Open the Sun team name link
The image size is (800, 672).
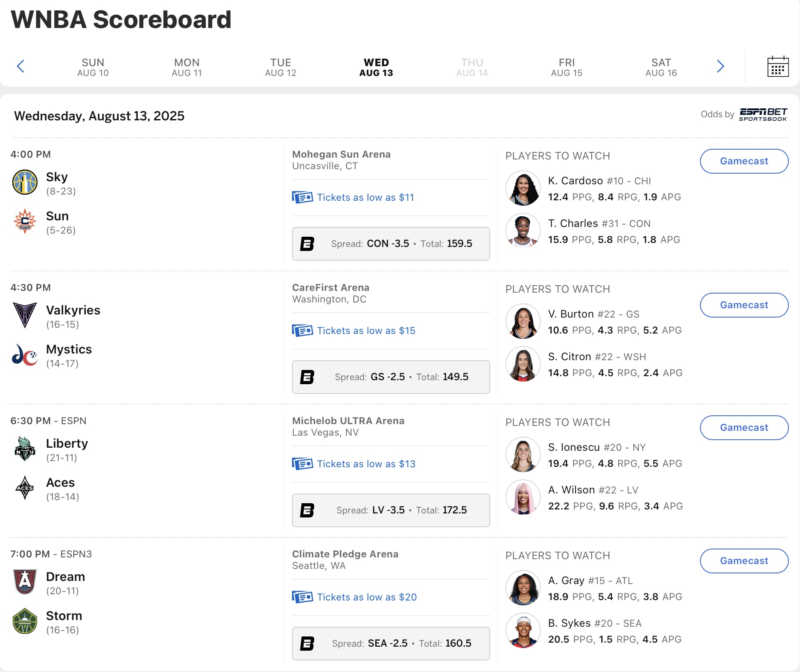pos(57,216)
